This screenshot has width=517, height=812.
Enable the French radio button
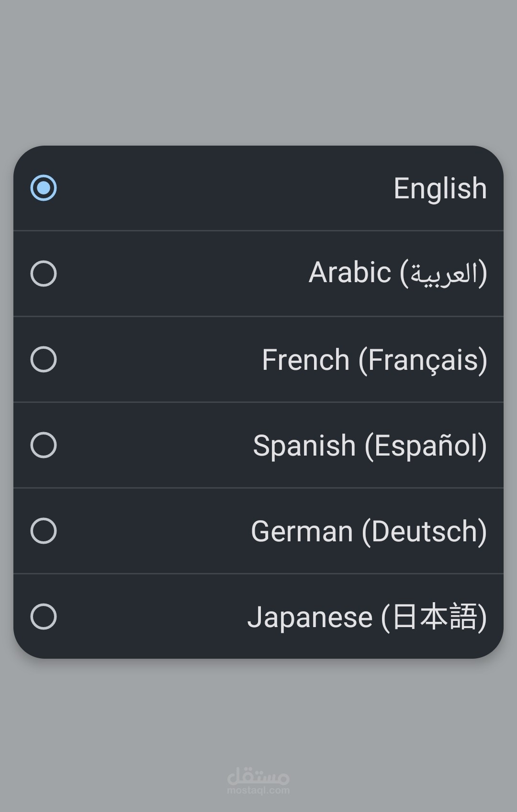[44, 359]
